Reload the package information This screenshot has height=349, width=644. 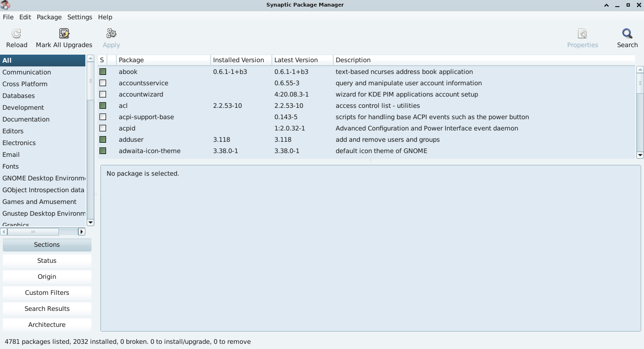coord(17,38)
